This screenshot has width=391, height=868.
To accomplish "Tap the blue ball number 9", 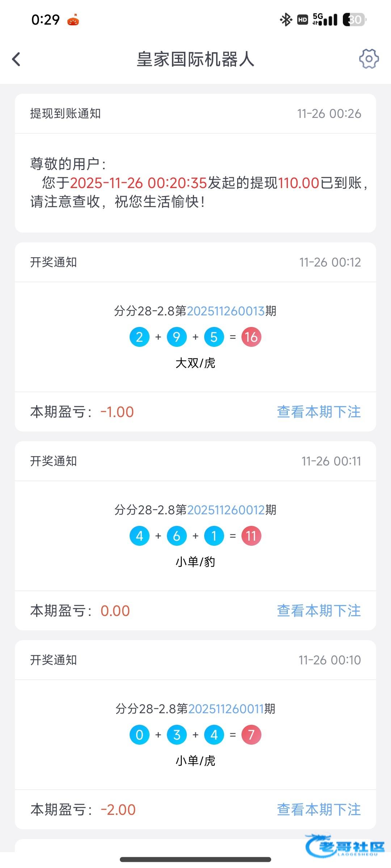I will (177, 337).
